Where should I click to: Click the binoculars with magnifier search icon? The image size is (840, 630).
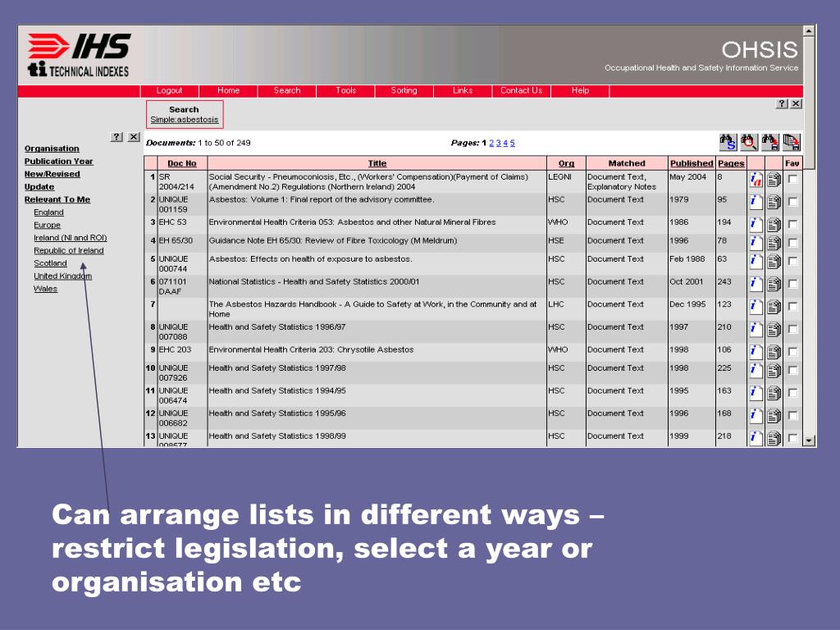pos(749,143)
